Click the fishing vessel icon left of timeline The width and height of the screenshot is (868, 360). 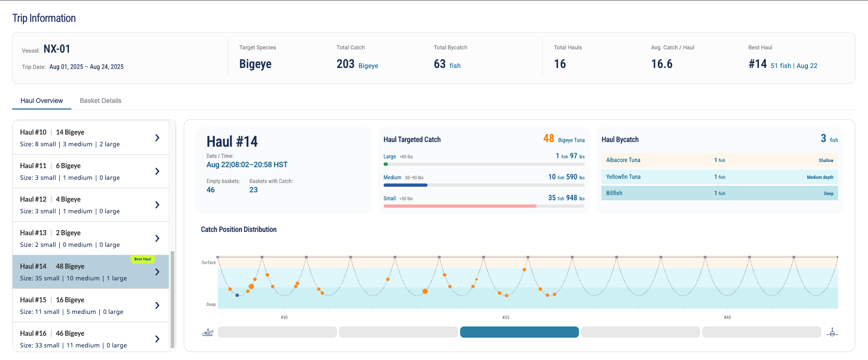(207, 332)
